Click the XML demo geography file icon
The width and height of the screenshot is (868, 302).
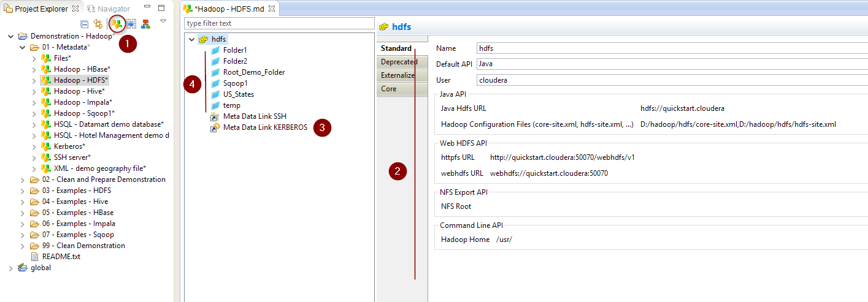[45, 168]
